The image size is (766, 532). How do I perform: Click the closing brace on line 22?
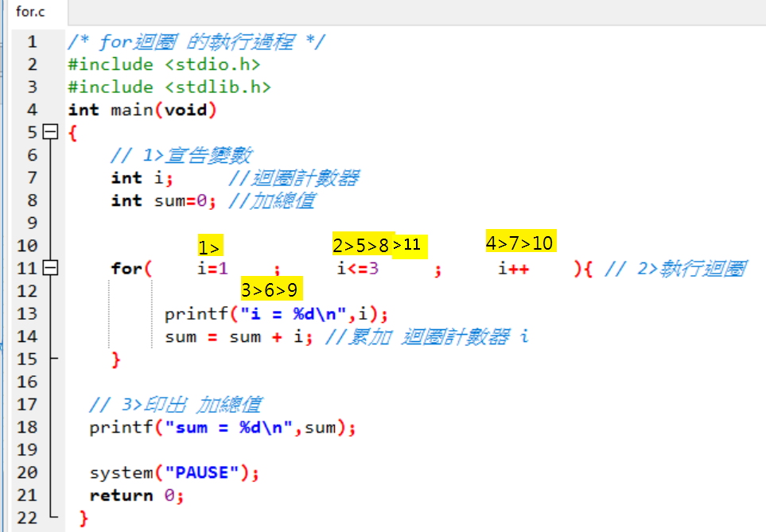84,518
